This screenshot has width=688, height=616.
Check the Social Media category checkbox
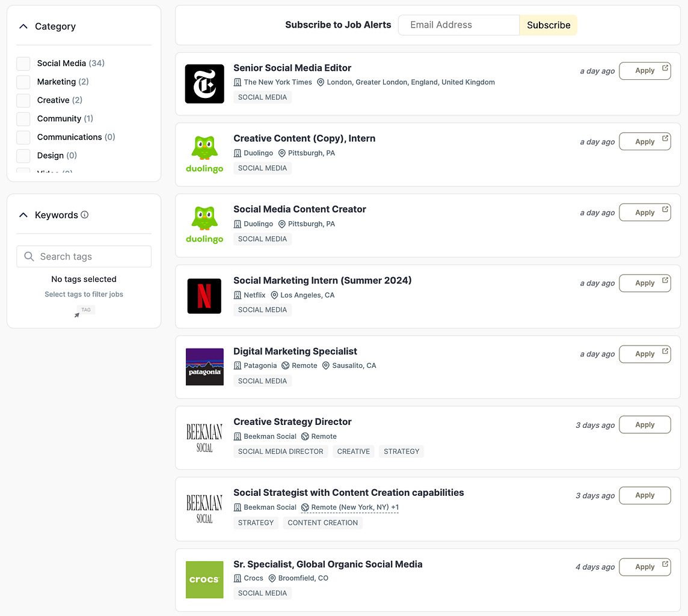(x=23, y=64)
